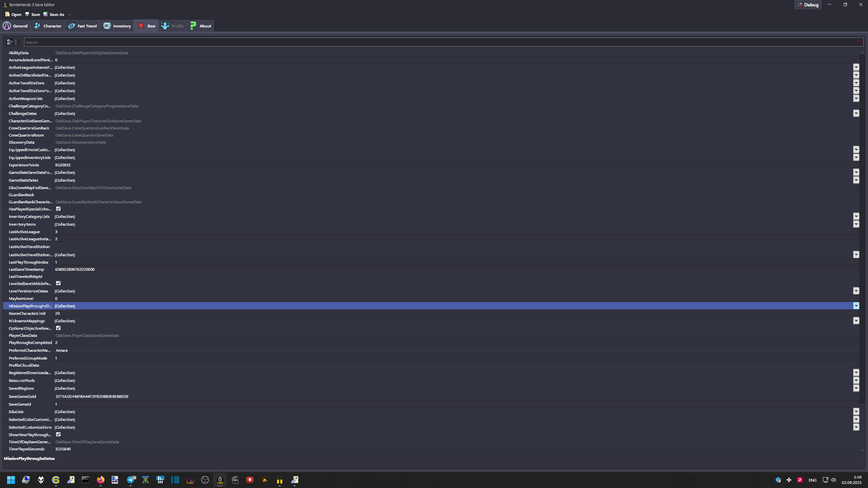Image resolution: width=868 pixels, height=488 pixels.
Task: Uncheck the HasPlayedSpecialEcho checkbox
Action: click(58, 209)
